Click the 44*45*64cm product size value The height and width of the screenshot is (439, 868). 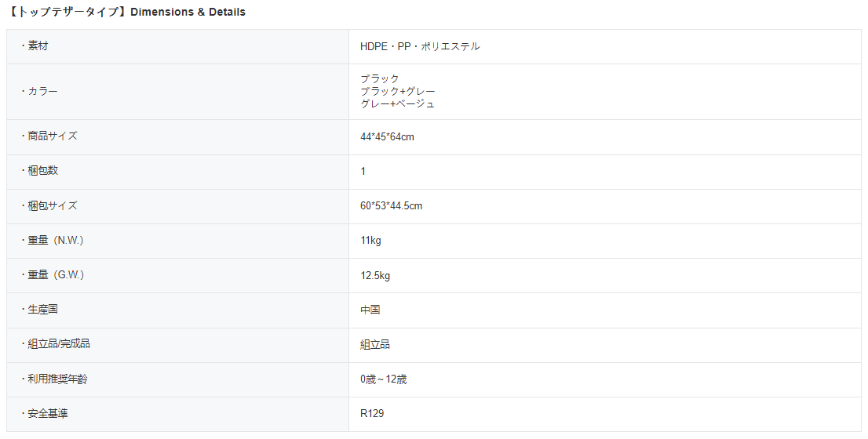click(387, 136)
